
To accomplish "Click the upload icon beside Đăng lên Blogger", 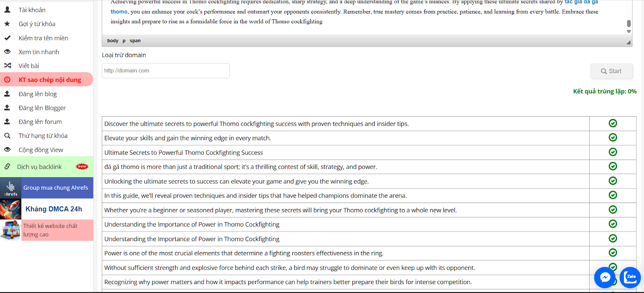I will (x=7, y=108).
